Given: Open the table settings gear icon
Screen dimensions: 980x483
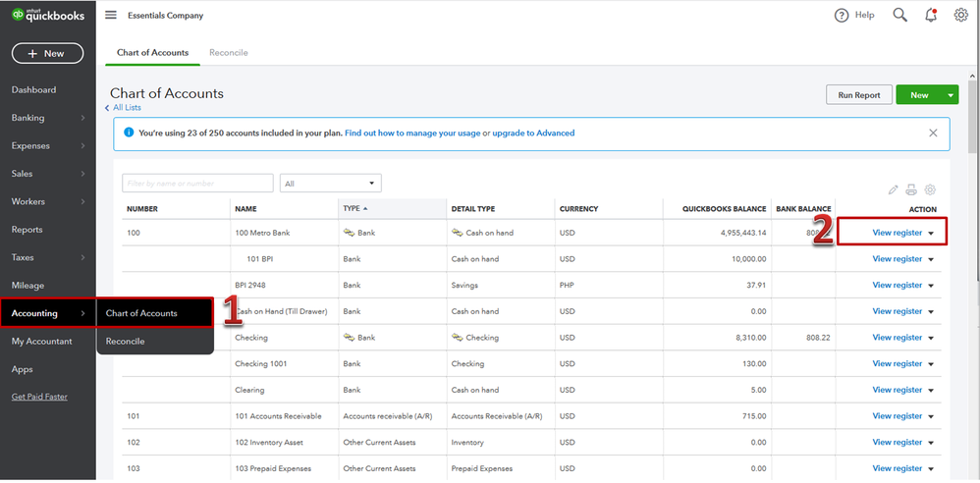Looking at the screenshot, I should 930,189.
